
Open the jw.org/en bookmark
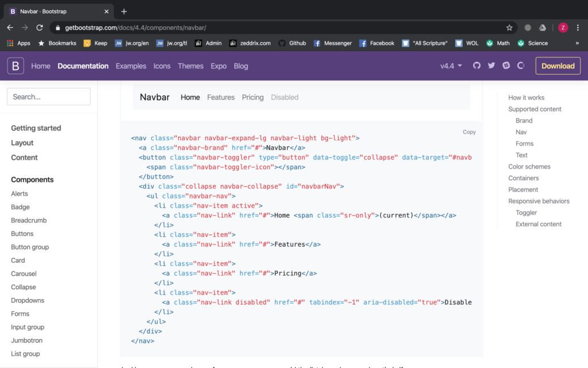[132, 43]
